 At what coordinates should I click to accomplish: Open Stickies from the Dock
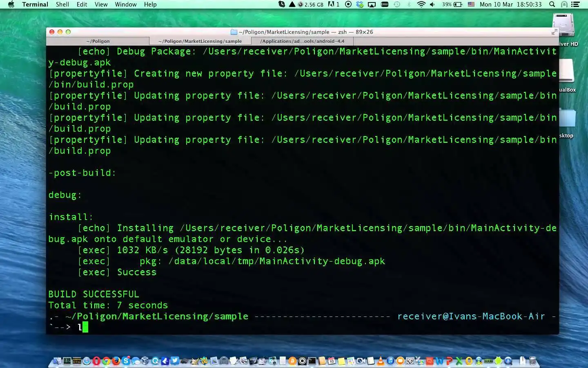pos(341,361)
